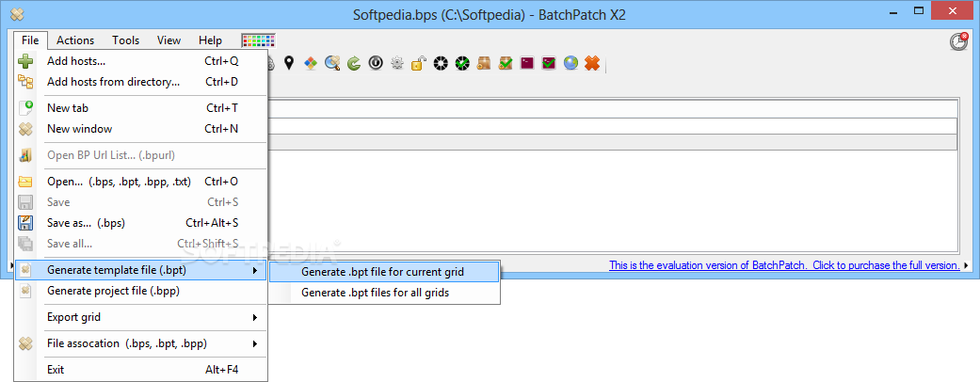This screenshot has width=980, height=382.
Task: Click the box with green check icon
Action: point(506,63)
